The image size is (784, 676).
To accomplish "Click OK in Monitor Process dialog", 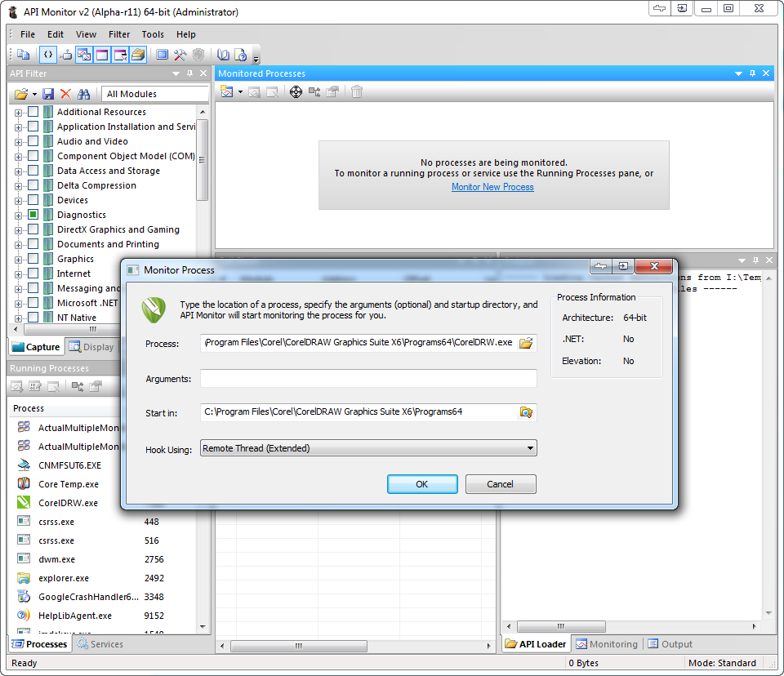I will (421, 484).
